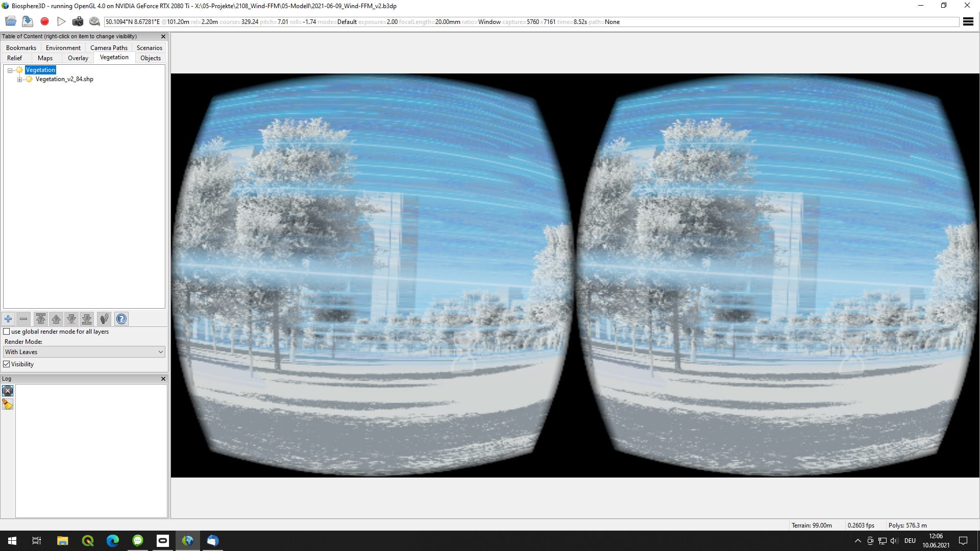Image resolution: width=980 pixels, height=551 pixels.
Task: Switch to the Bookmarks tab
Action: coord(21,48)
